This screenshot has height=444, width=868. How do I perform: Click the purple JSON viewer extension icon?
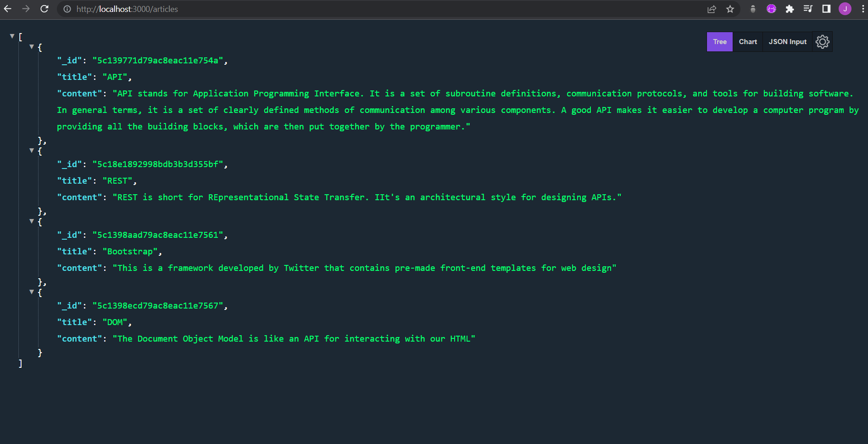(771, 9)
